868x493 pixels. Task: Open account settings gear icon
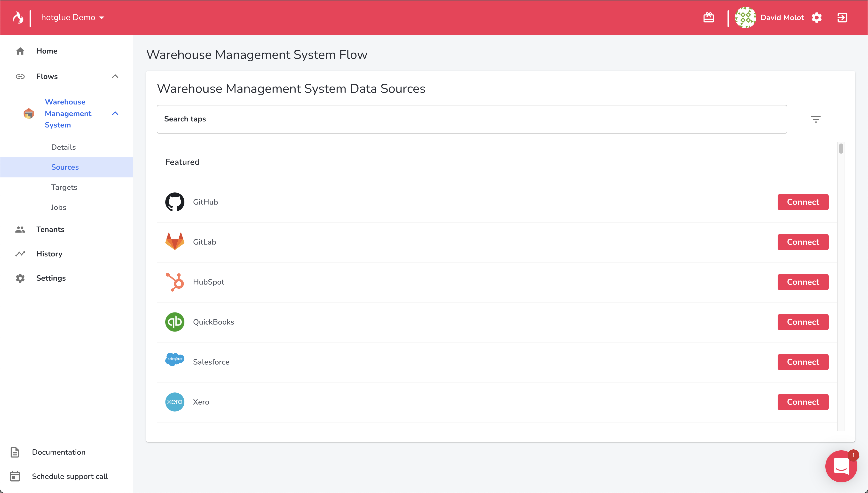point(817,18)
